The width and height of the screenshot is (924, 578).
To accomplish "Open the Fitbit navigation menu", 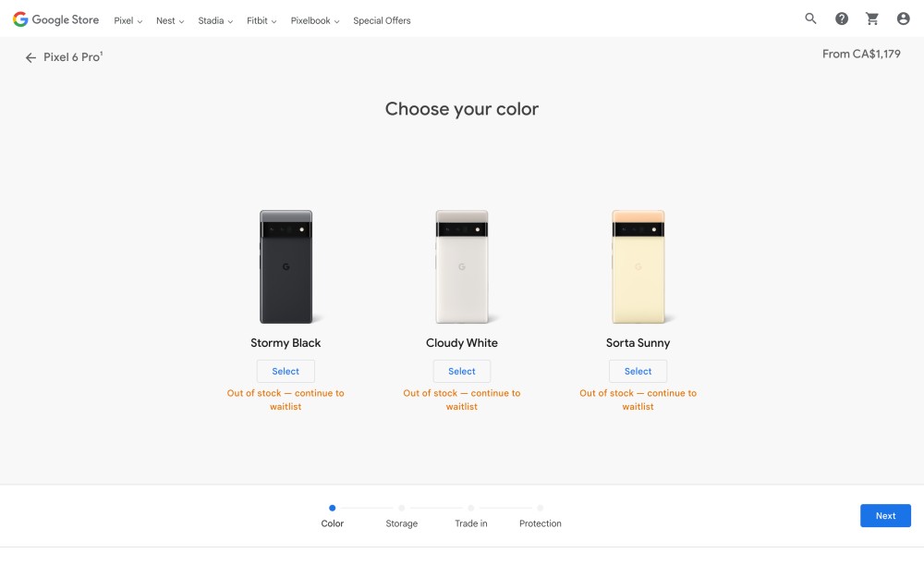I will pyautogui.click(x=261, y=20).
